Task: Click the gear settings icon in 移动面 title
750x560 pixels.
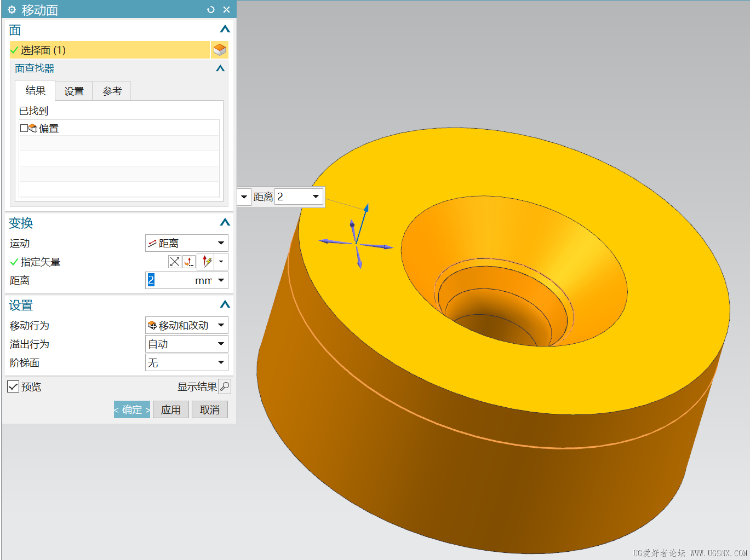Action: 12,10
